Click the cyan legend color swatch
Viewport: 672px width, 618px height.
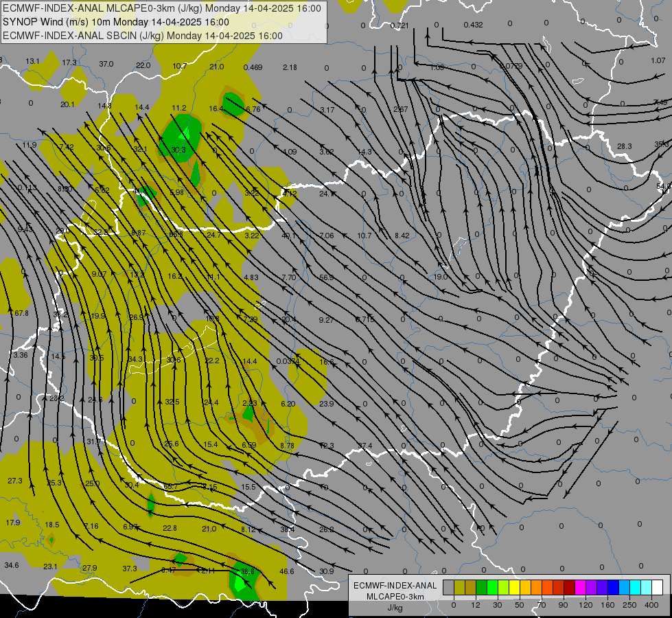(x=635, y=588)
